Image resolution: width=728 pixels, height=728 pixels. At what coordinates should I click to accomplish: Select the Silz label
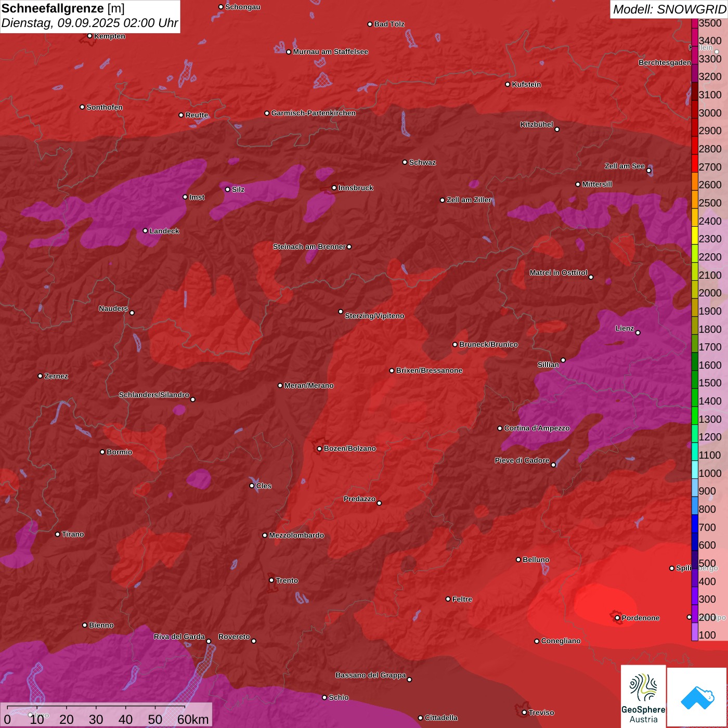(x=238, y=189)
